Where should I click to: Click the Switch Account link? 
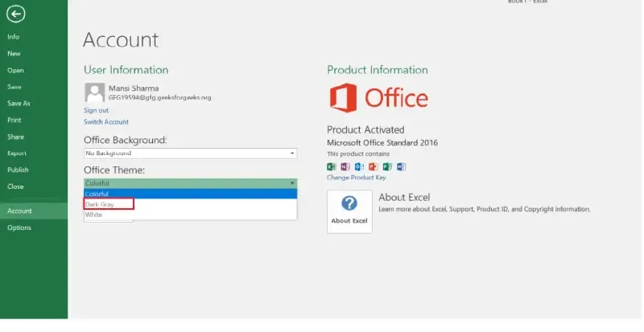click(106, 122)
